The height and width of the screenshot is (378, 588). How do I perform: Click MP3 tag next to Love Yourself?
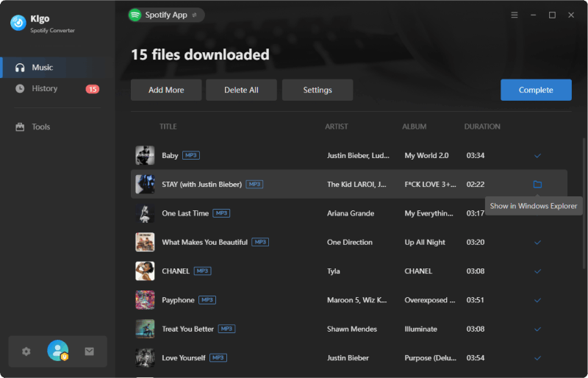coord(218,357)
